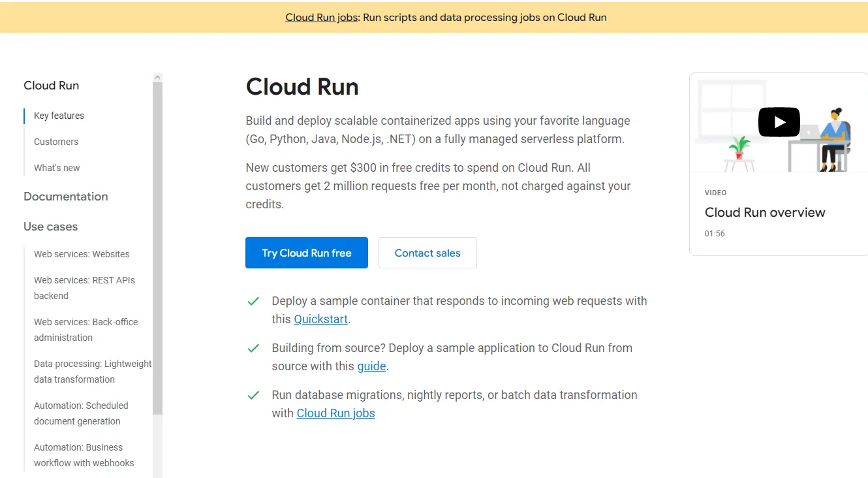Image resolution: width=868 pixels, height=478 pixels.
Task: Click the Cloud Run sidebar heading
Action: click(51, 86)
